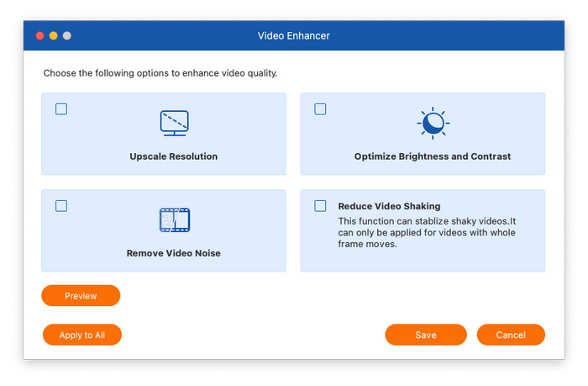This screenshot has width=588, height=386.
Task: Select the Upscale Resolution text label
Action: tap(173, 156)
